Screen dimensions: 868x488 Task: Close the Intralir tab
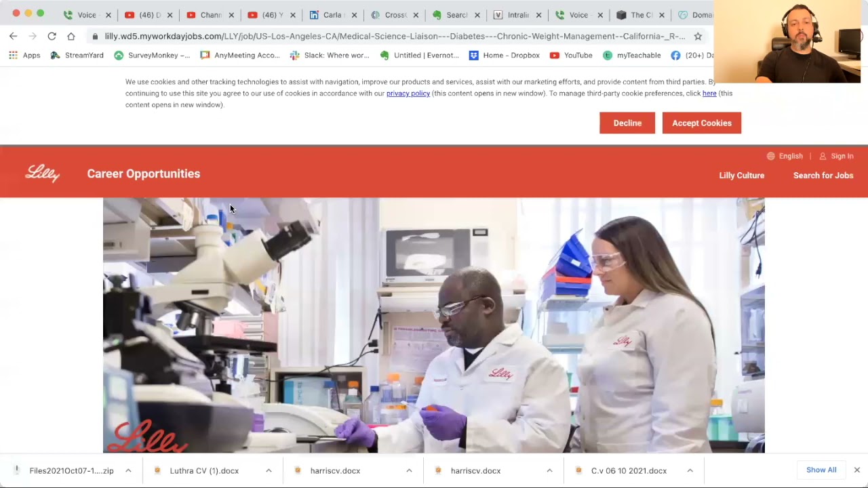pos(538,15)
